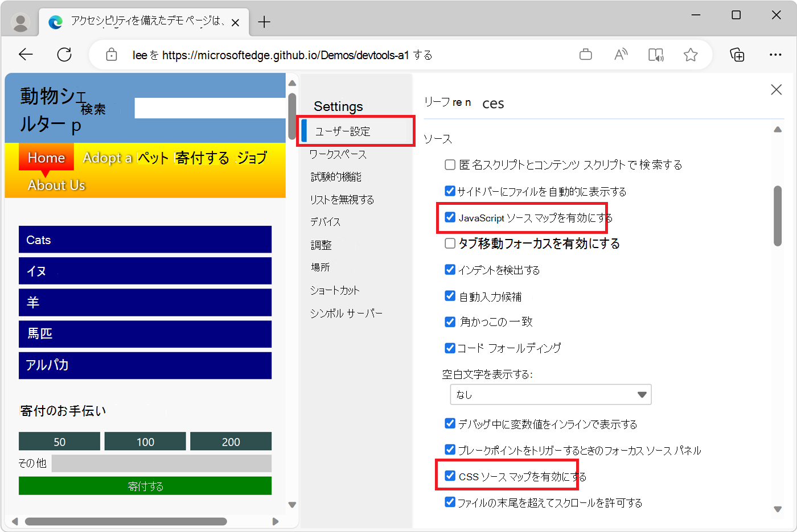Open the About Us navigation link
797x532 pixels.
(x=56, y=185)
